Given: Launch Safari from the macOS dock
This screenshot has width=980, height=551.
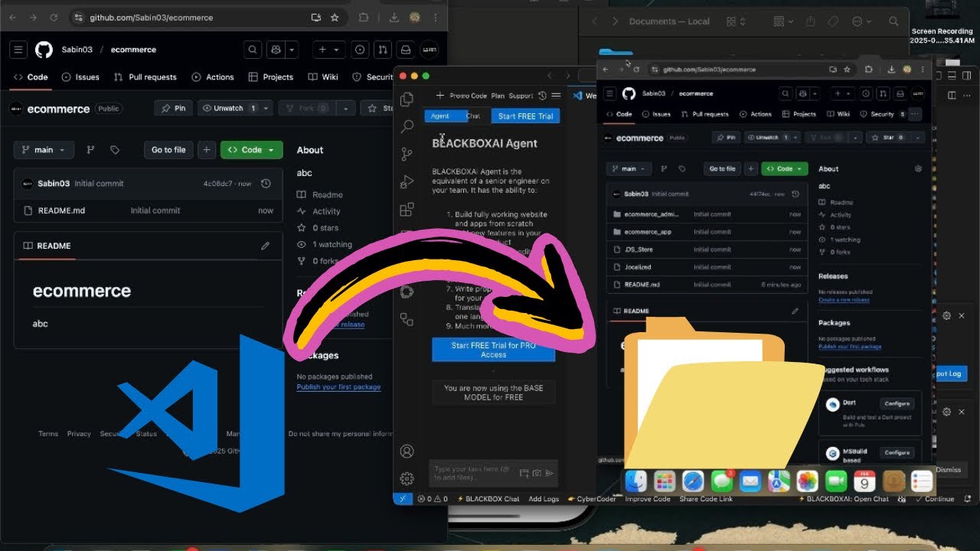Looking at the screenshot, I should click(693, 481).
